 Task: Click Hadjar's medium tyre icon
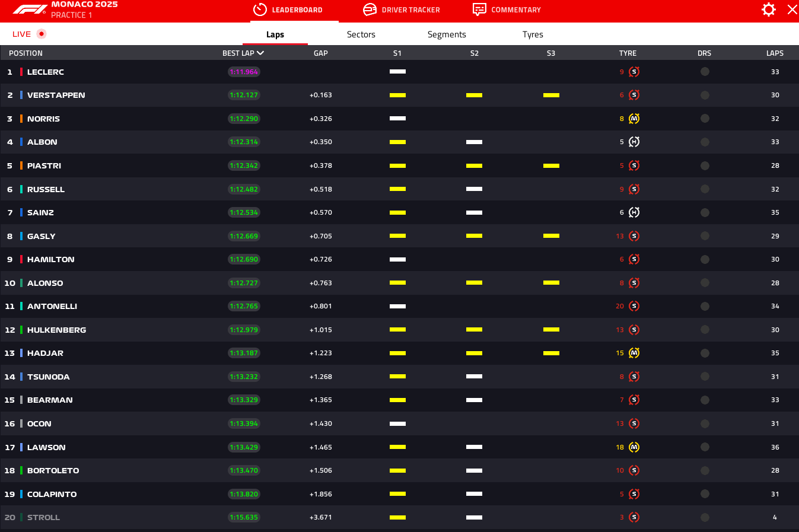634,353
